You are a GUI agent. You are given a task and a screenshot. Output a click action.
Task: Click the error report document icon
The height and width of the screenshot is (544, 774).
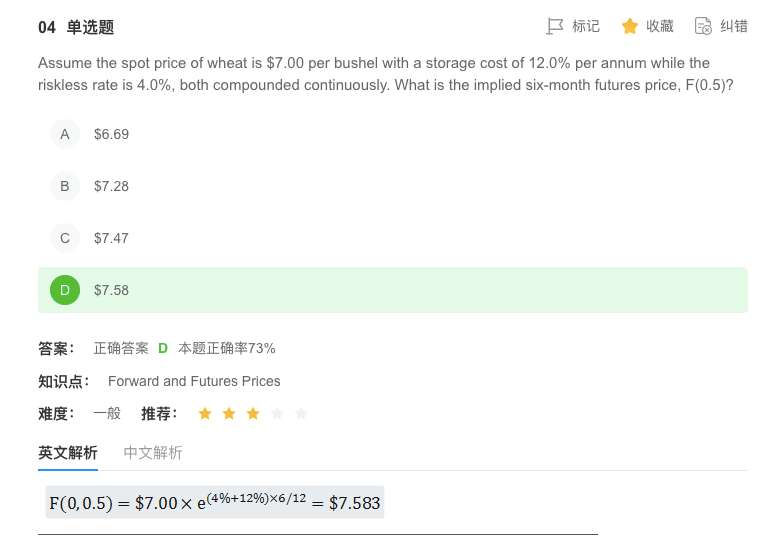(x=703, y=26)
